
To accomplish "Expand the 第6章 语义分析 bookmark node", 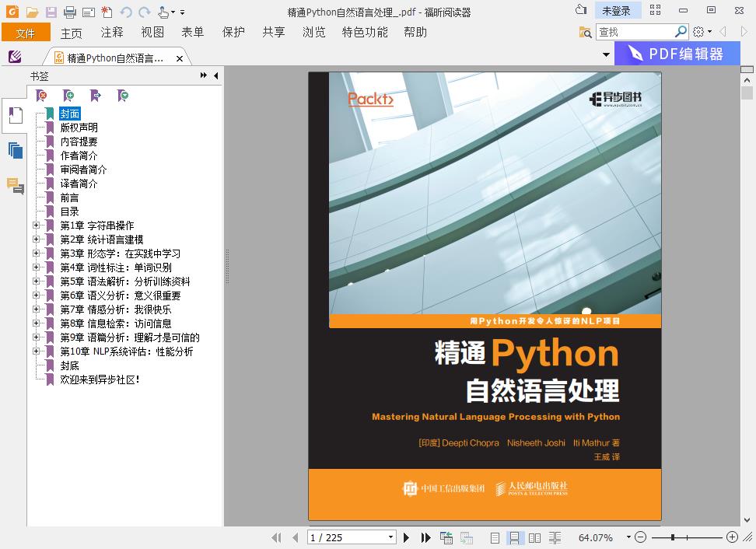I will (x=36, y=295).
